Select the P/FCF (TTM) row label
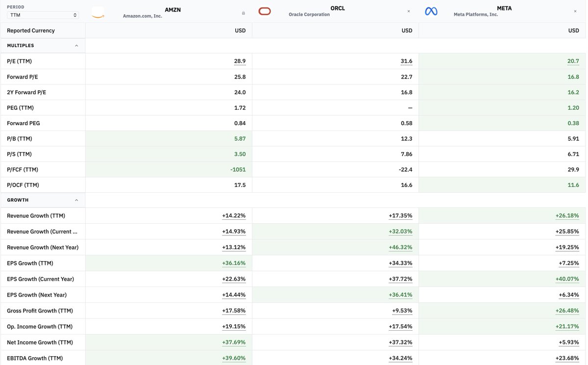The height and width of the screenshot is (365, 588). click(23, 170)
